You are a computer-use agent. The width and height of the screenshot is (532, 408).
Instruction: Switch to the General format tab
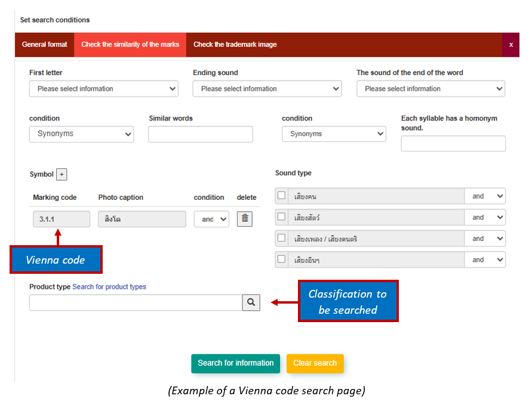(x=45, y=45)
